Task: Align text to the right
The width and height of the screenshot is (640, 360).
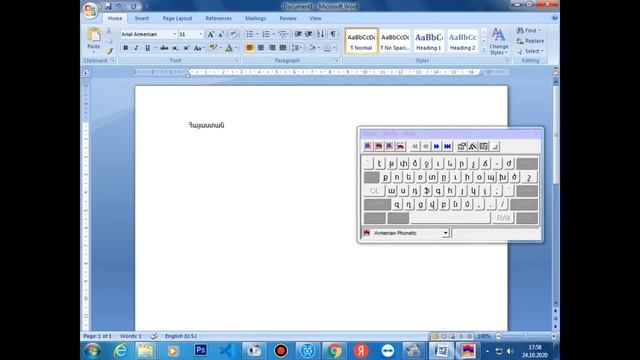Action: pos(271,48)
